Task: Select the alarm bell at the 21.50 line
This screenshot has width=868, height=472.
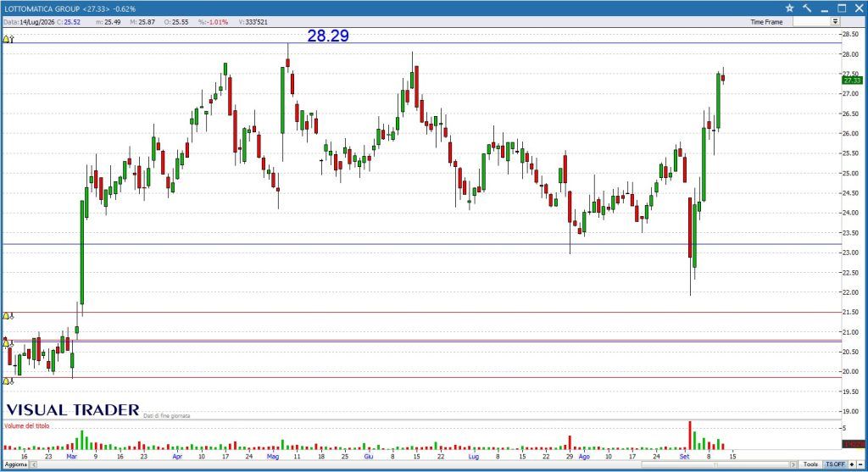Action: tap(8, 316)
